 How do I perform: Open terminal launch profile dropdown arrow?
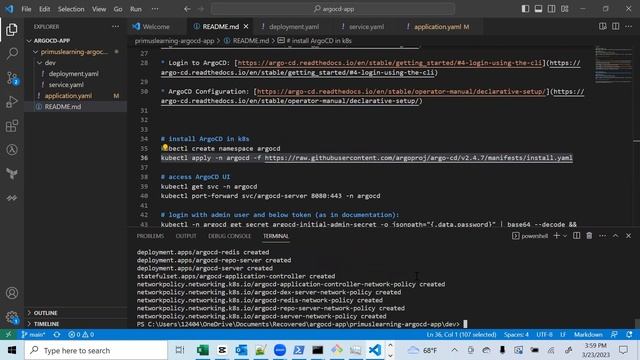565,236
